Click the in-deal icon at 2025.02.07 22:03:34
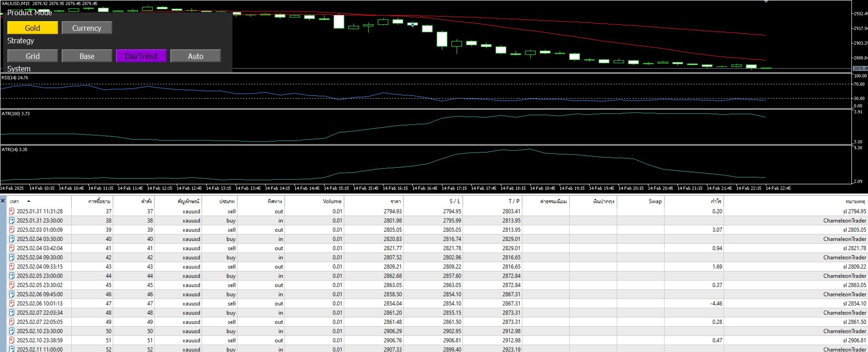The image size is (868, 352). tap(12, 313)
